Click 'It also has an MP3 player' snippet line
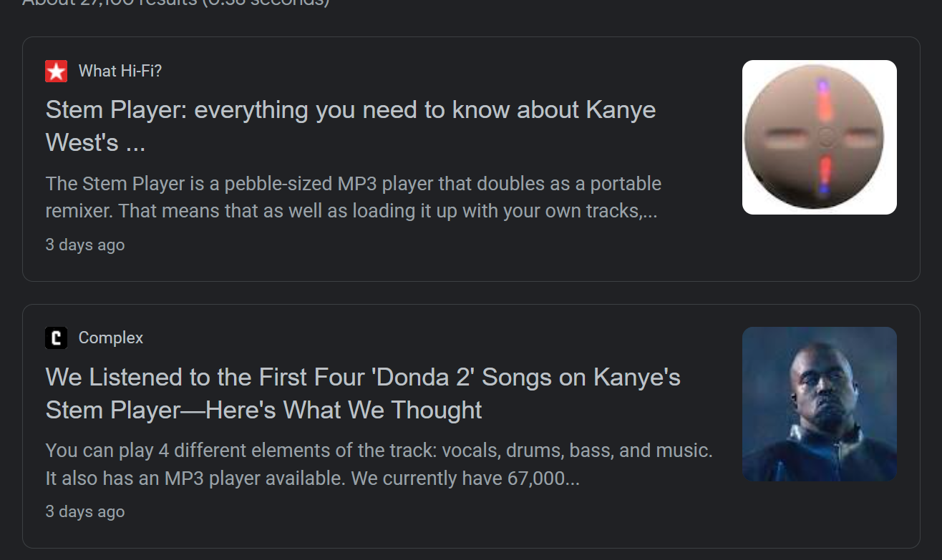 313,478
